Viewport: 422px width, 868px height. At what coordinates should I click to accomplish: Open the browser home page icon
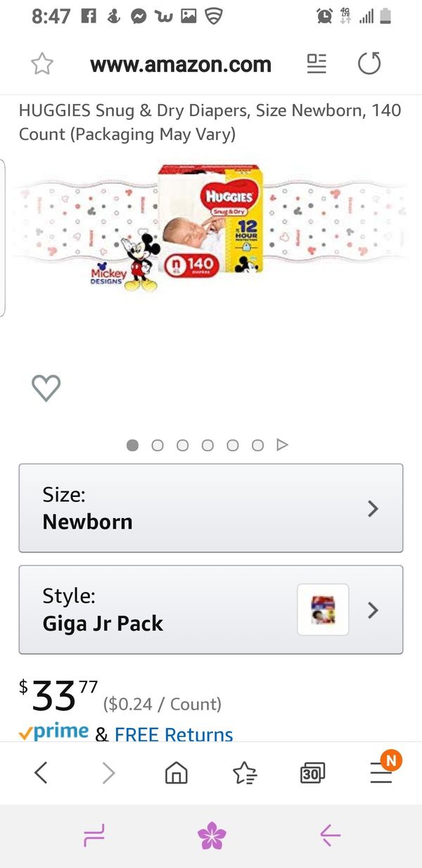(x=176, y=773)
